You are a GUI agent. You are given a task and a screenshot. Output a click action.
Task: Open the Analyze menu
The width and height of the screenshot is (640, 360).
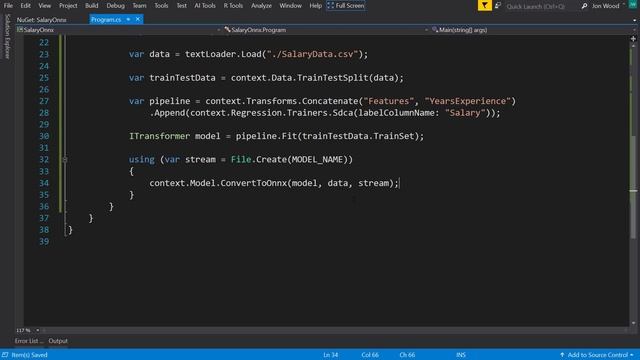[261, 6]
